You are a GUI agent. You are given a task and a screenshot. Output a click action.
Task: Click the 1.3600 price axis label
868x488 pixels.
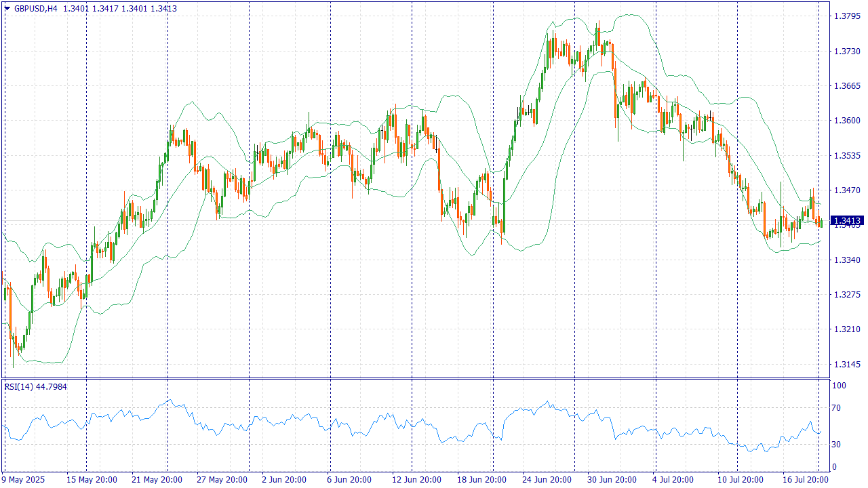click(x=847, y=121)
